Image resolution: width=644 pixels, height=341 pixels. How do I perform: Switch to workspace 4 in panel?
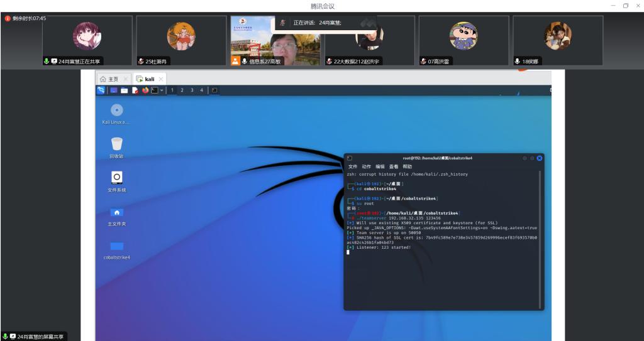(x=202, y=90)
